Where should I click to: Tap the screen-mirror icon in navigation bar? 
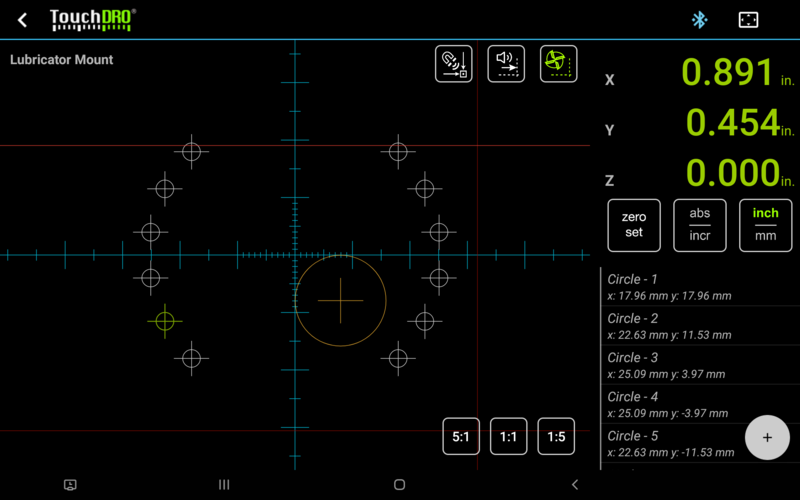[70, 485]
